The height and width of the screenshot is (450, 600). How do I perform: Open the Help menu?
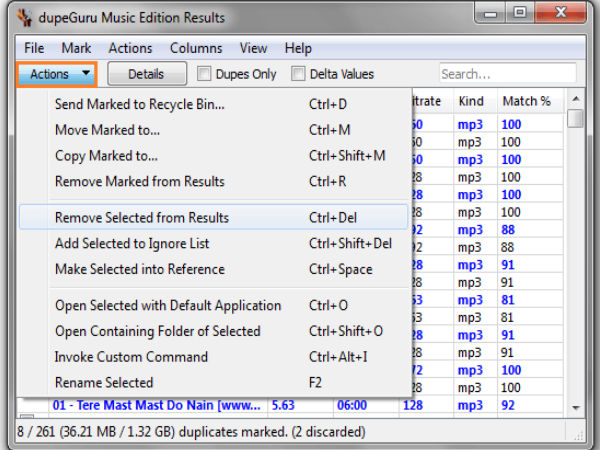298,48
